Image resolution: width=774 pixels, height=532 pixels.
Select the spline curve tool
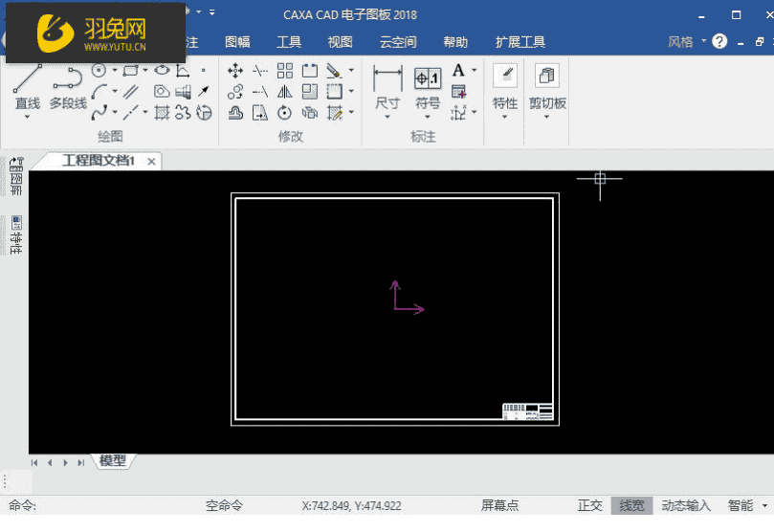100,113
